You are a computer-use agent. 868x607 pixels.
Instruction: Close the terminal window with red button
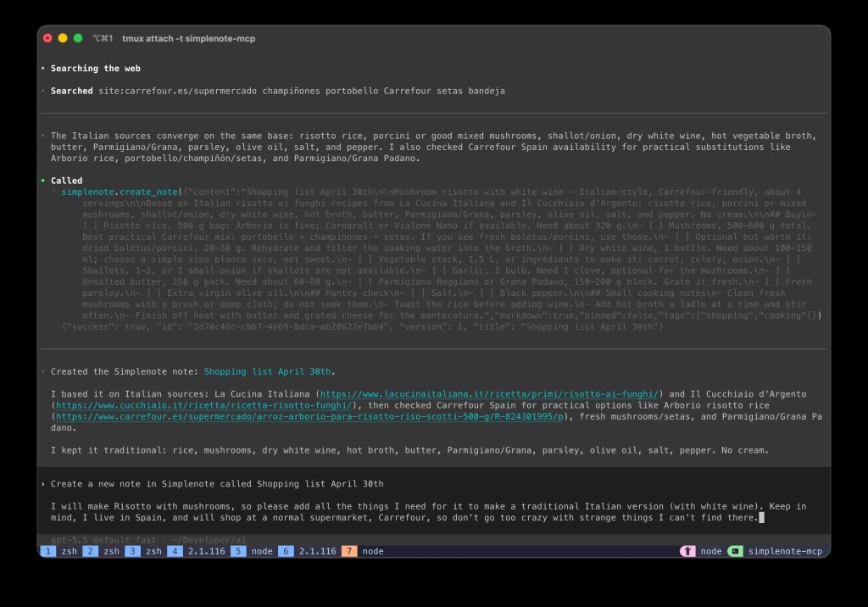[x=47, y=38]
